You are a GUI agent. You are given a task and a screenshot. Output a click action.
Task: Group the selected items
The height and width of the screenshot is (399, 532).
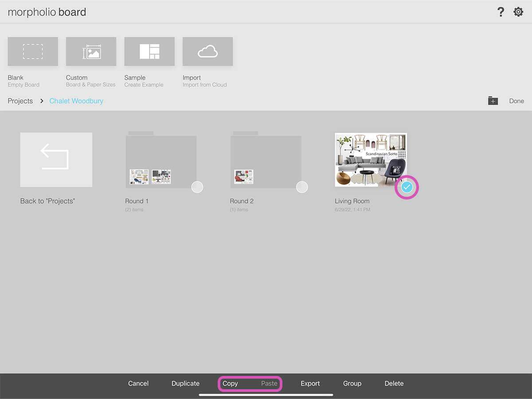click(x=352, y=383)
